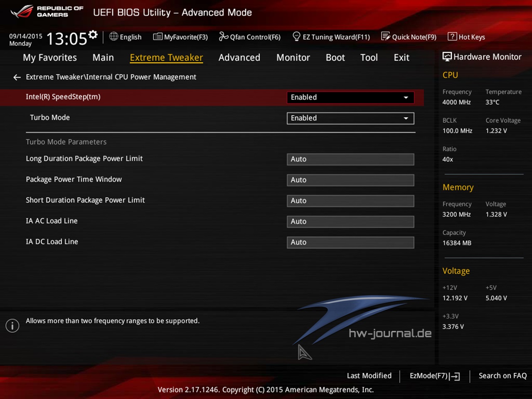Open Qfan Control(F6)
532x399 pixels.
point(250,37)
